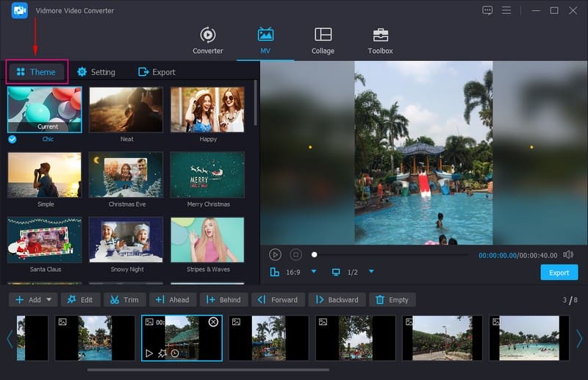Click the playback progress slider handle
Viewport: 588px width, 380px height.
click(x=315, y=254)
